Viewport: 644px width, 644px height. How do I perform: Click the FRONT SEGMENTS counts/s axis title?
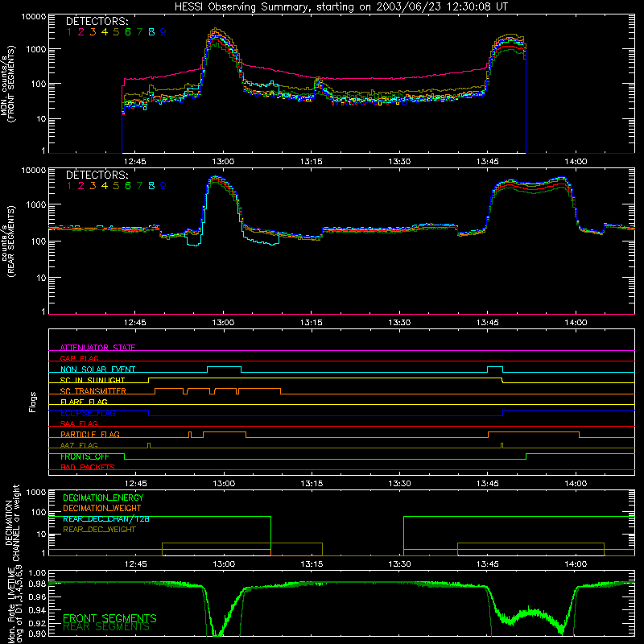click(x=7, y=85)
